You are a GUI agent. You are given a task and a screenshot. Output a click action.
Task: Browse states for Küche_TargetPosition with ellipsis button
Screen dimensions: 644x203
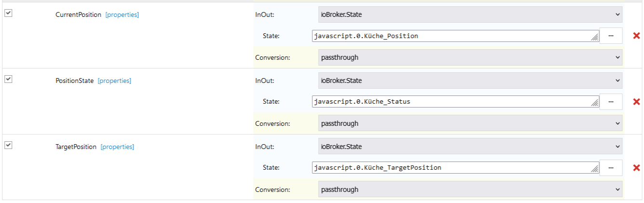click(x=611, y=168)
